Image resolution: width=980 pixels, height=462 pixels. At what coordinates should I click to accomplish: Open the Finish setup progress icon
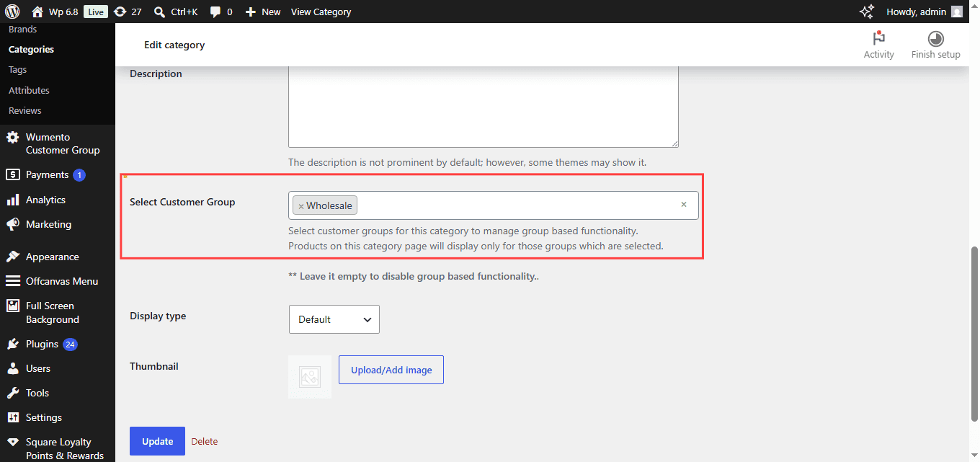coord(935,38)
